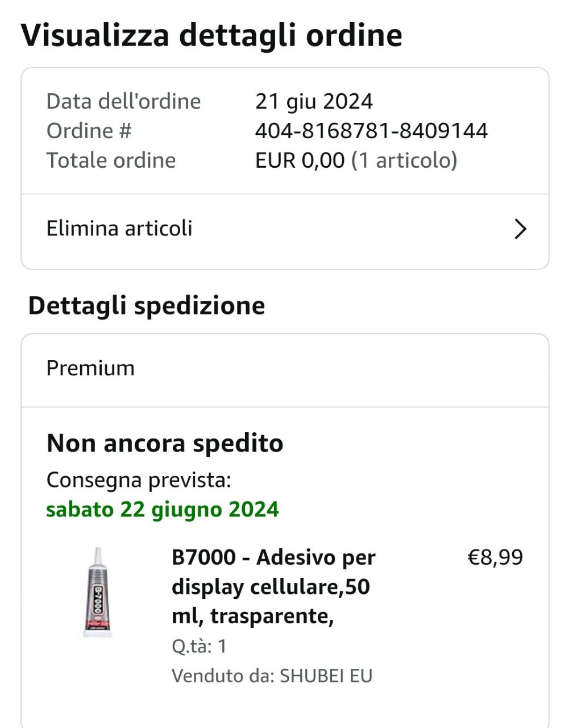
Task: Tap the Totale ordine label
Action: [x=111, y=160]
